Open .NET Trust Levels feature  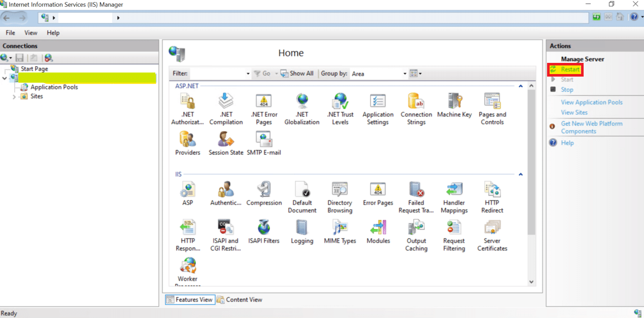click(340, 109)
